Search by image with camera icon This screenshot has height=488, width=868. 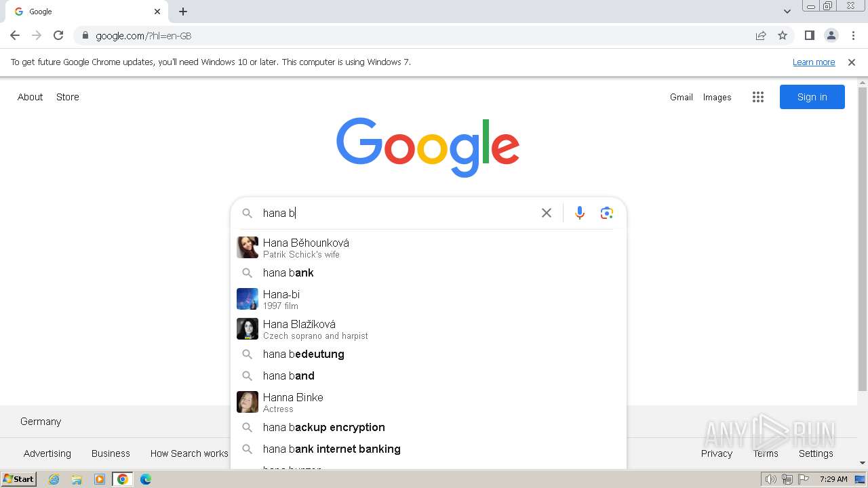point(607,213)
